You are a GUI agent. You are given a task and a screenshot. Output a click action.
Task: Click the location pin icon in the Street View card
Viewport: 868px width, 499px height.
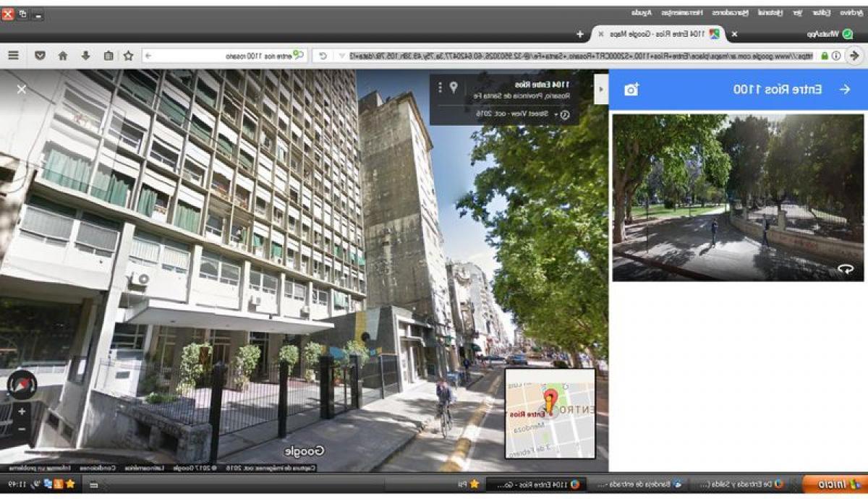[x=454, y=88]
